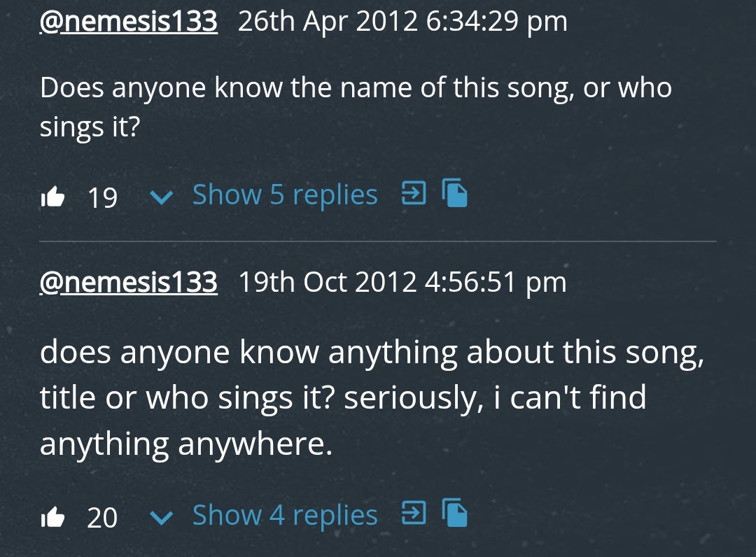
Task: Click comment text 'seriously, i can't find'
Action: pyautogui.click(x=494, y=397)
